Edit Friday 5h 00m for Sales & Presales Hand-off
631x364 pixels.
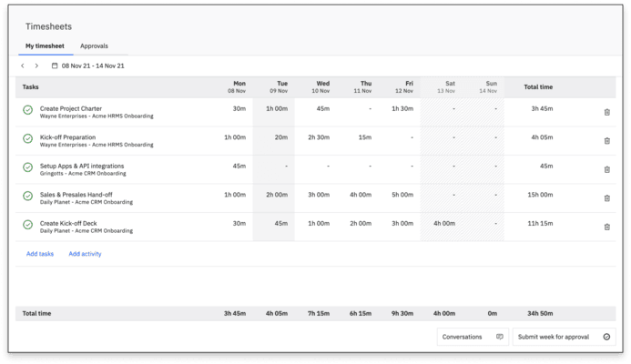pos(402,195)
